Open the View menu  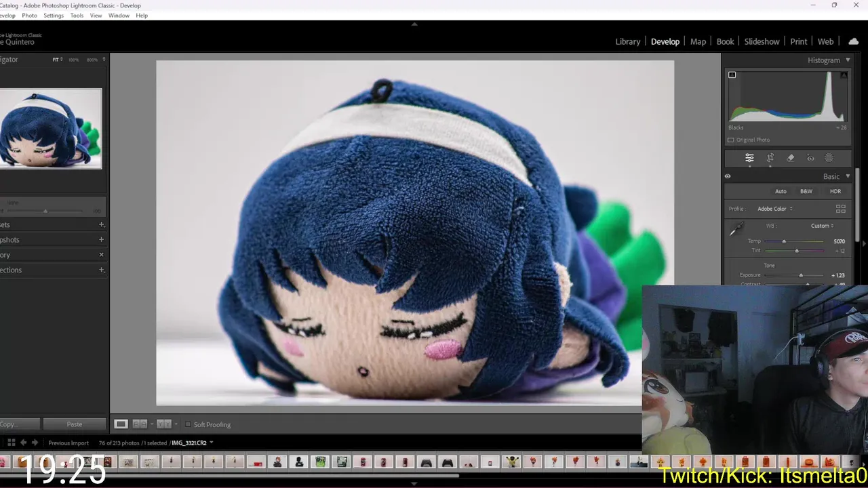pos(96,16)
